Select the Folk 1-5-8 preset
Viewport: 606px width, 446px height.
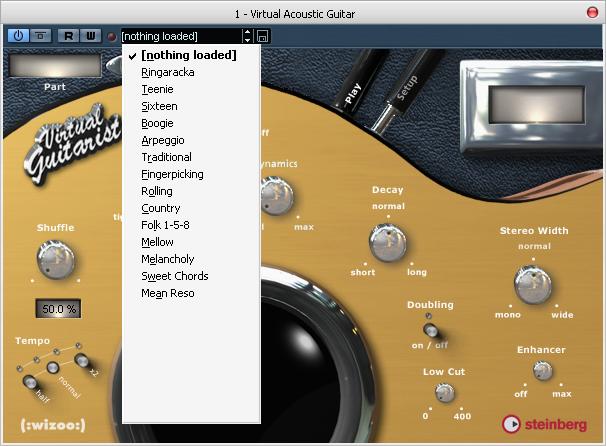(x=165, y=225)
